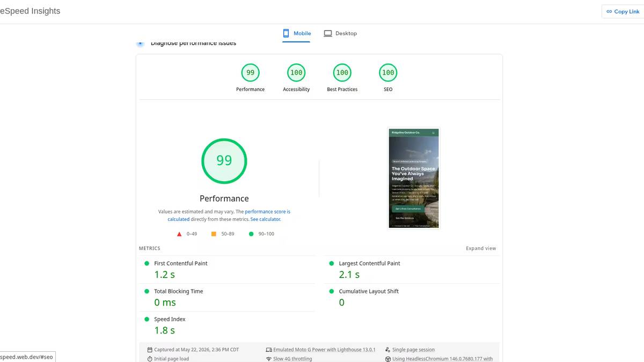The width and height of the screenshot is (644, 362).
Task: Click the METRICS section heading
Action: point(150,248)
